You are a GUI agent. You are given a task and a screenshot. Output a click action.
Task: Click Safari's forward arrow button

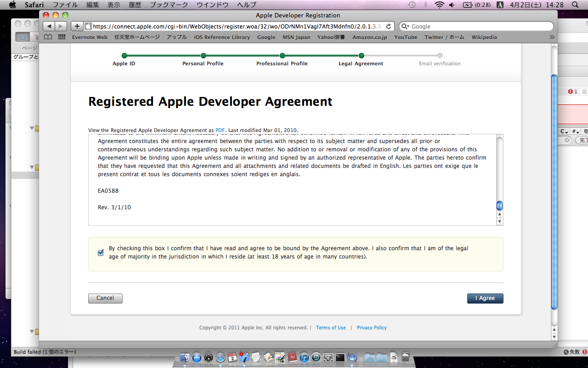[61, 26]
